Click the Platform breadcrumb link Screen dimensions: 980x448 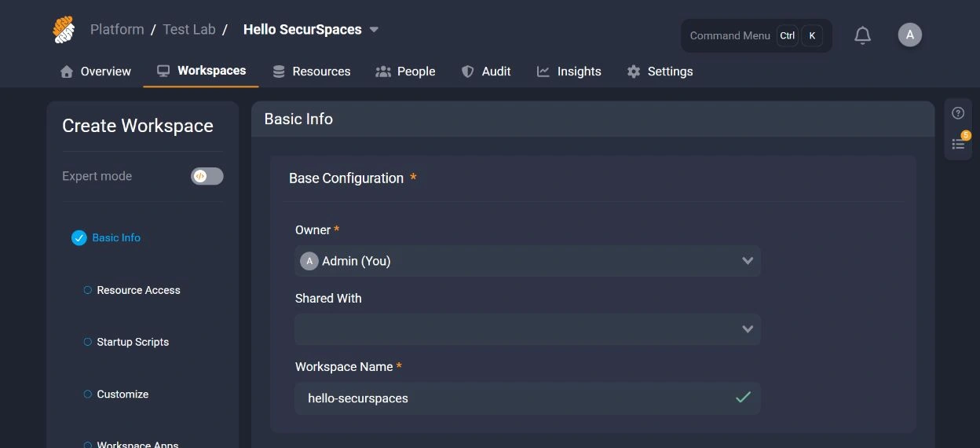(x=117, y=29)
